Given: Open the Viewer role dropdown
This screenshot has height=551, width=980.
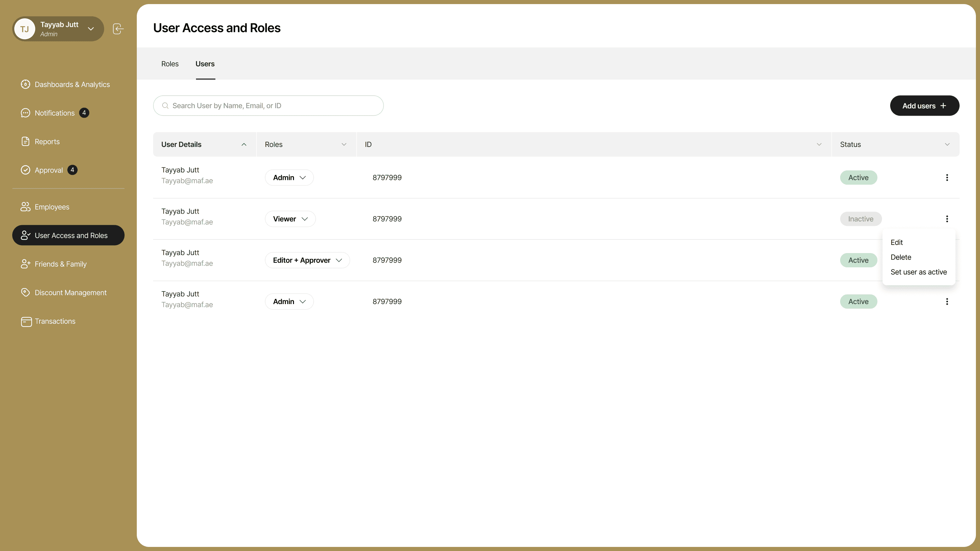Looking at the screenshot, I should [290, 219].
